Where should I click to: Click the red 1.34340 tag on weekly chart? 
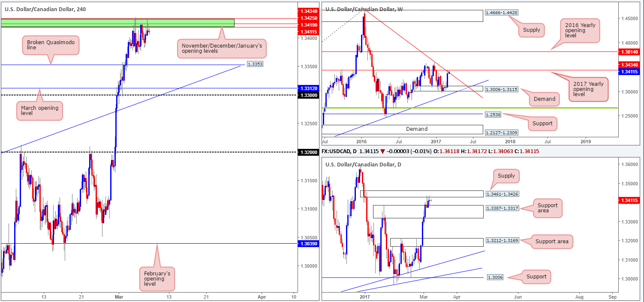coord(629,65)
